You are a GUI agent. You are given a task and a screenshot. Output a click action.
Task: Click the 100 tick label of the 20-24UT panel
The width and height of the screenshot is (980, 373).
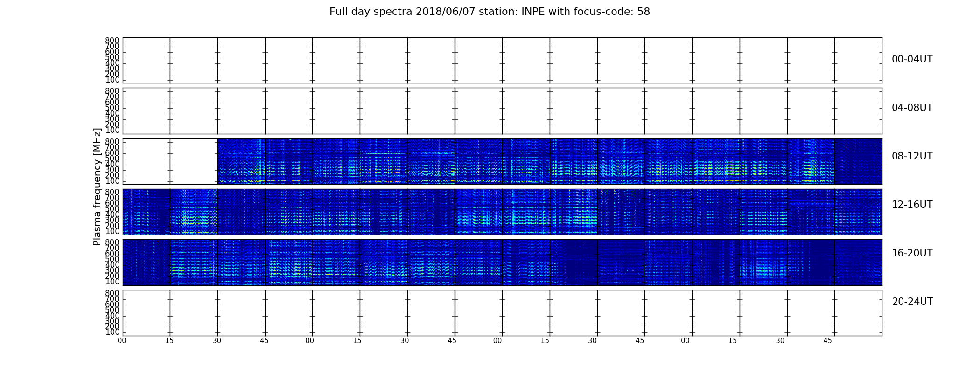tap(112, 332)
